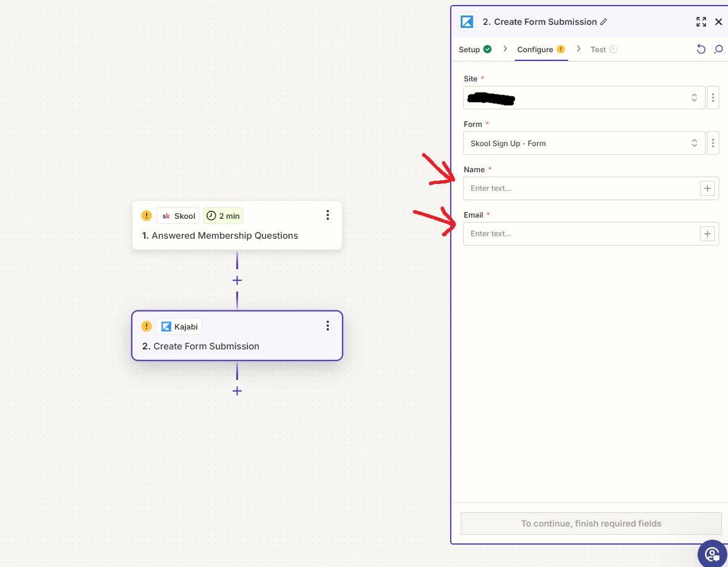Click warning icon on Kajabi step
728x567 pixels.
point(146,326)
